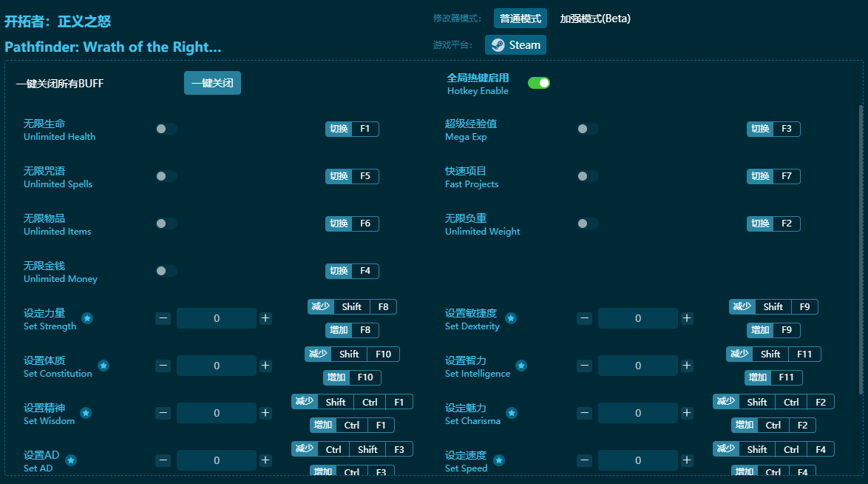Click the Set Wisdom value field
The height and width of the screenshot is (484, 868).
click(217, 413)
